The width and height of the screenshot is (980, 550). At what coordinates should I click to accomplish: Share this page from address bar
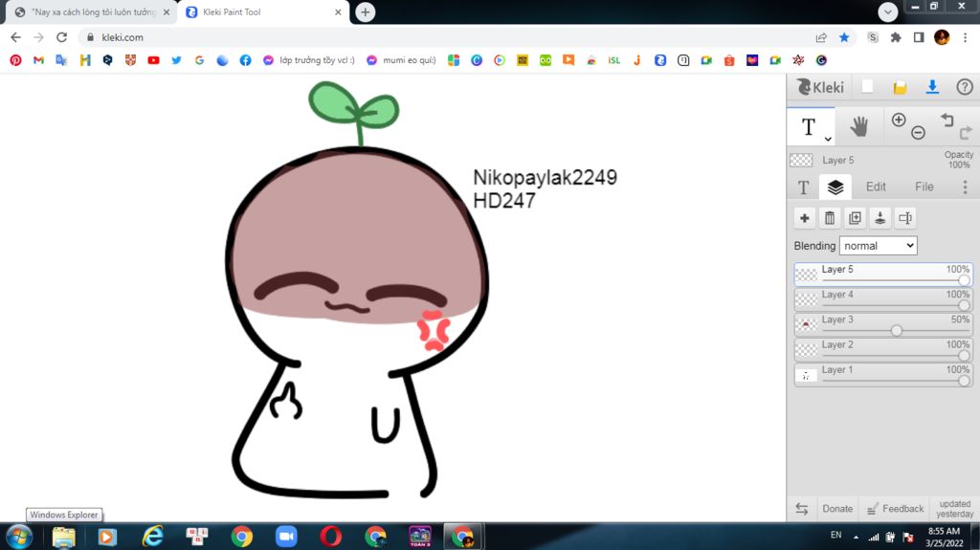click(821, 37)
